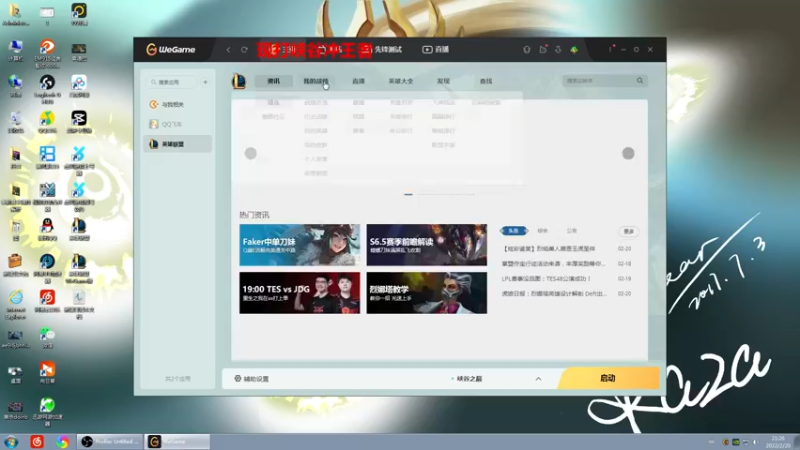Select 与我相关 in the sidebar
The width and height of the screenshot is (800, 450).
(178, 104)
